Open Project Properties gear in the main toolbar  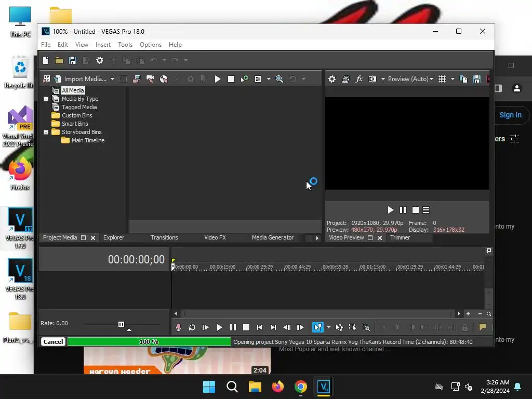coord(99,60)
